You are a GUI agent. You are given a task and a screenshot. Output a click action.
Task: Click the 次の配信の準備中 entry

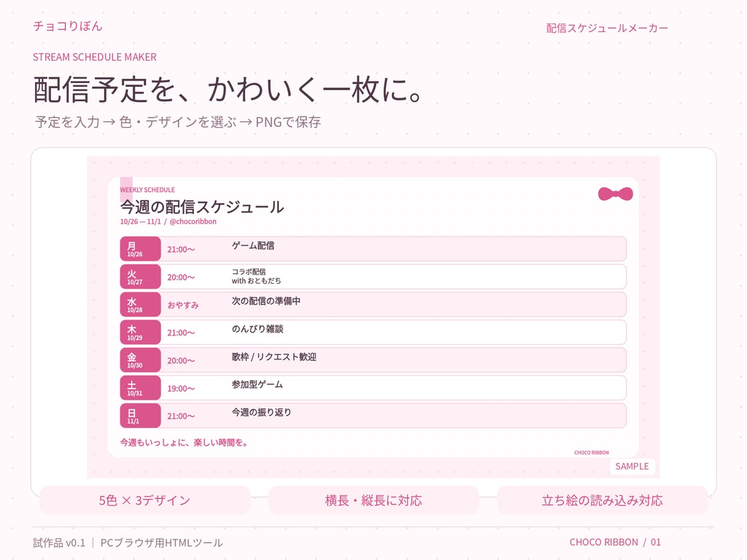tap(266, 301)
